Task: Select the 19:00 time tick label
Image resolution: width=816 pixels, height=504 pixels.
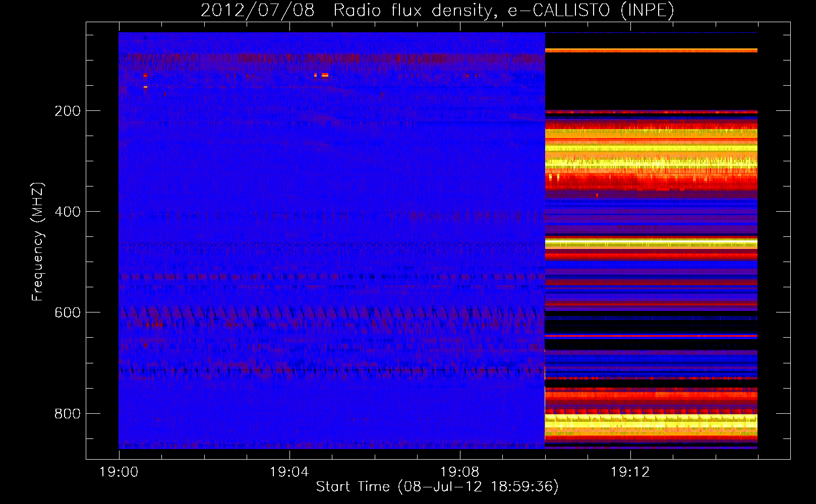Action: [119, 472]
